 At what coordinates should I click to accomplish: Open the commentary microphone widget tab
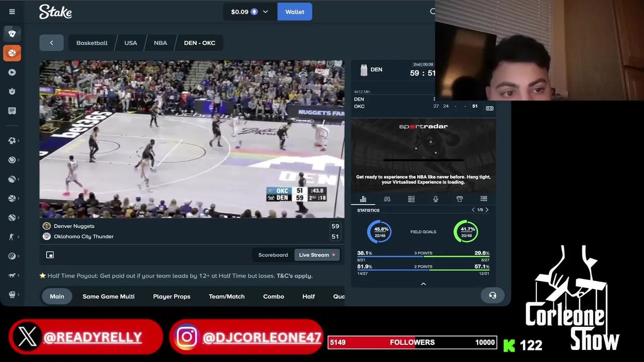(435, 199)
